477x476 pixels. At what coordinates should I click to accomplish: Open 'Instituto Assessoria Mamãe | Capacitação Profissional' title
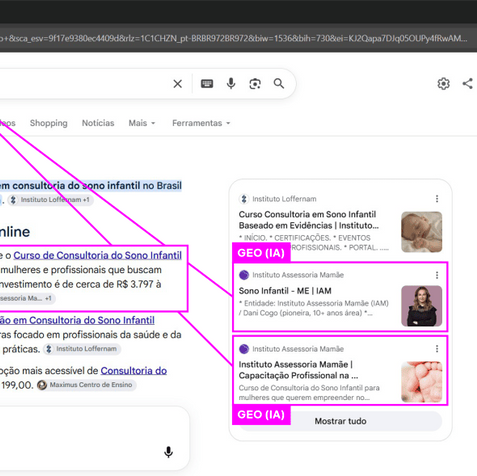[x=298, y=370]
